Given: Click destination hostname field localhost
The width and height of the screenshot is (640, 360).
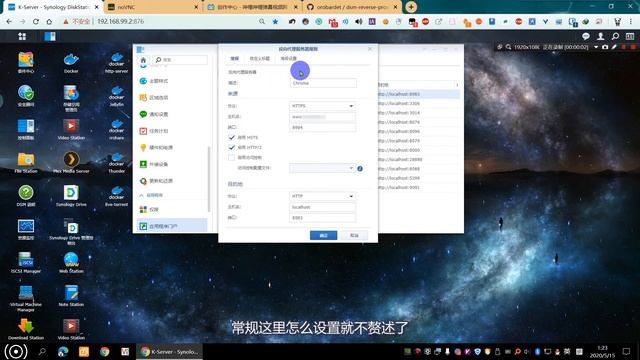Looking at the screenshot, I should pos(322,207).
